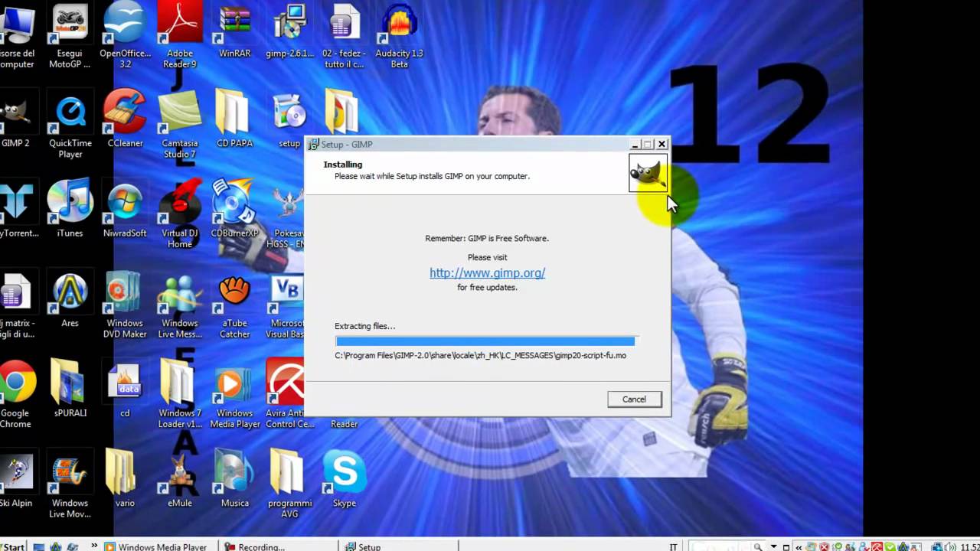Image resolution: width=980 pixels, height=551 pixels.
Task: Select the 'cd' data file icon
Action: [x=125, y=390]
